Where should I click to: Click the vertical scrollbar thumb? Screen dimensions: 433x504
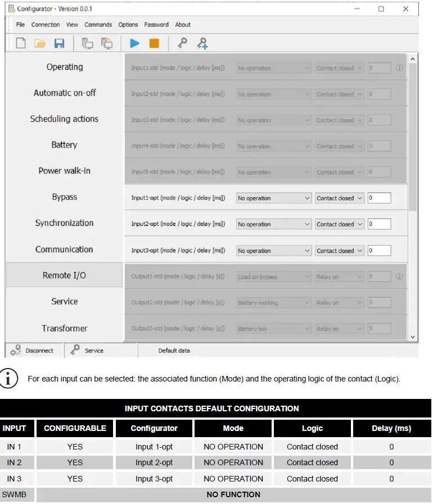[x=413, y=137]
